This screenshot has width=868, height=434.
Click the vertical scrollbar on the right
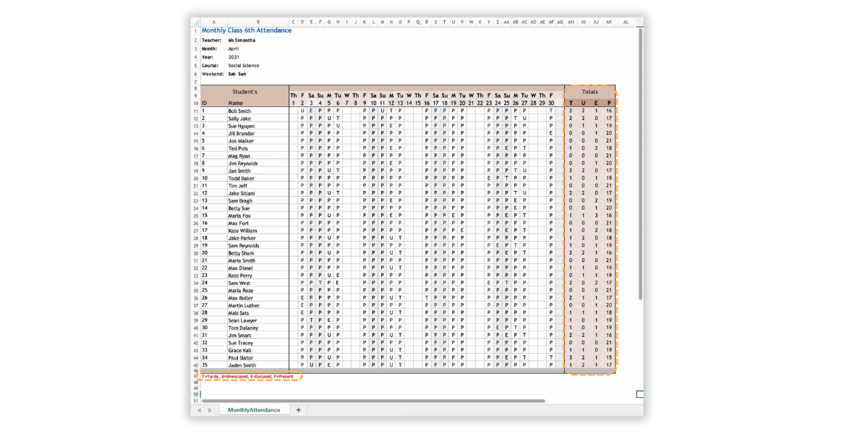[640, 165]
